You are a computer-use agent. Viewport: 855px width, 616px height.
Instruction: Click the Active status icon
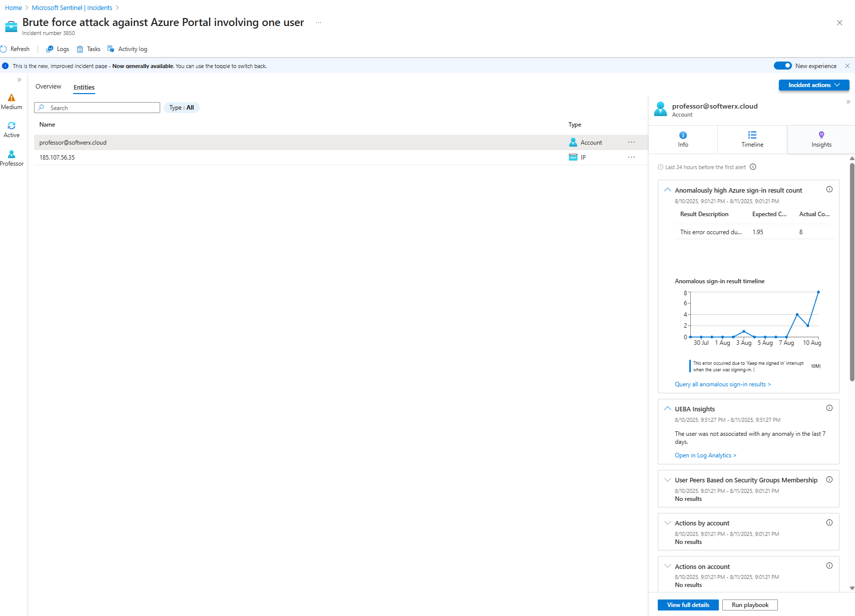(12, 126)
